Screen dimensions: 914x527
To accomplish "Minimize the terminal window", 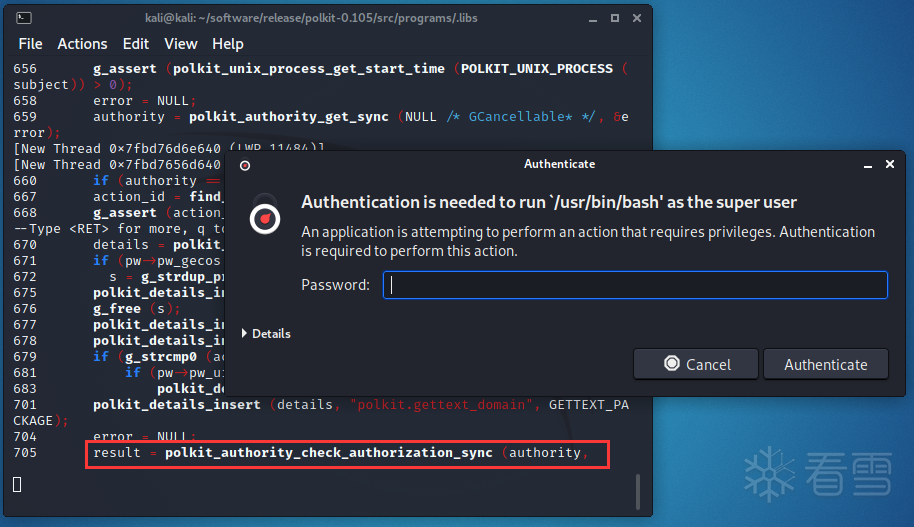I will pos(593,19).
